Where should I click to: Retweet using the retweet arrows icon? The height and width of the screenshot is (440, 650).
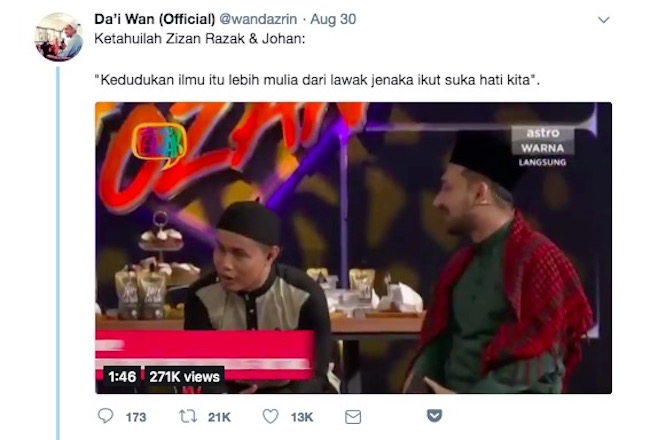click(188, 416)
